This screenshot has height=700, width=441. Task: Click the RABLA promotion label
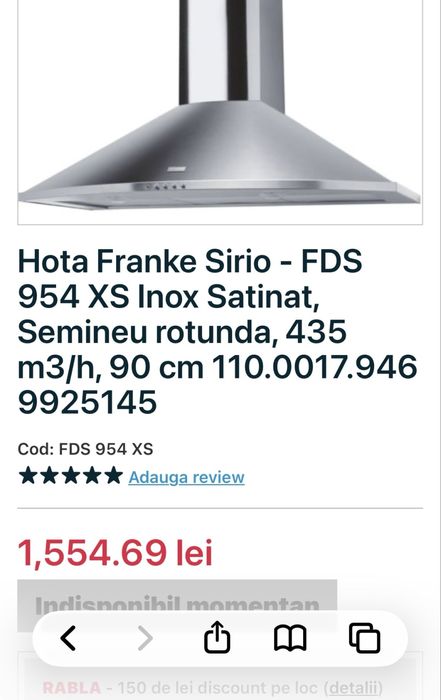(71, 688)
